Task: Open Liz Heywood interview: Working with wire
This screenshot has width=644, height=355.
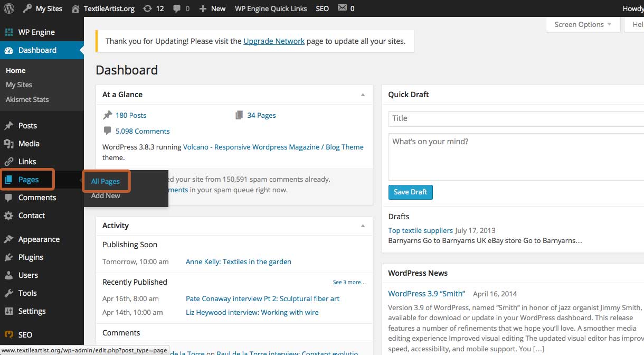Action: 252,312
